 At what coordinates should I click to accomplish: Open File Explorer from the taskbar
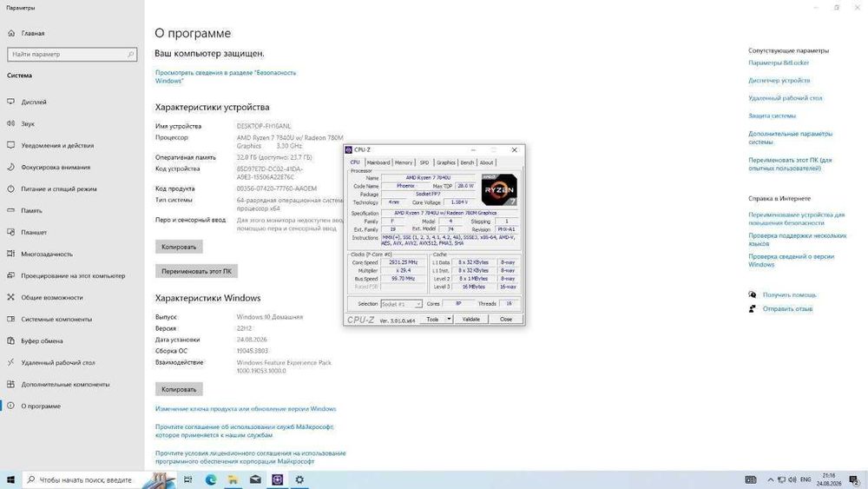point(233,479)
